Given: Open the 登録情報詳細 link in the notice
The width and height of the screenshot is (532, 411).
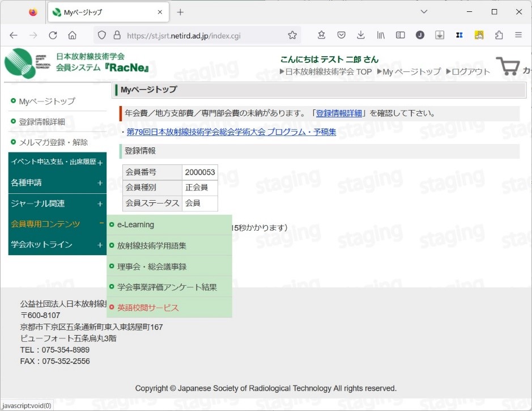Looking at the screenshot, I should (x=339, y=113).
